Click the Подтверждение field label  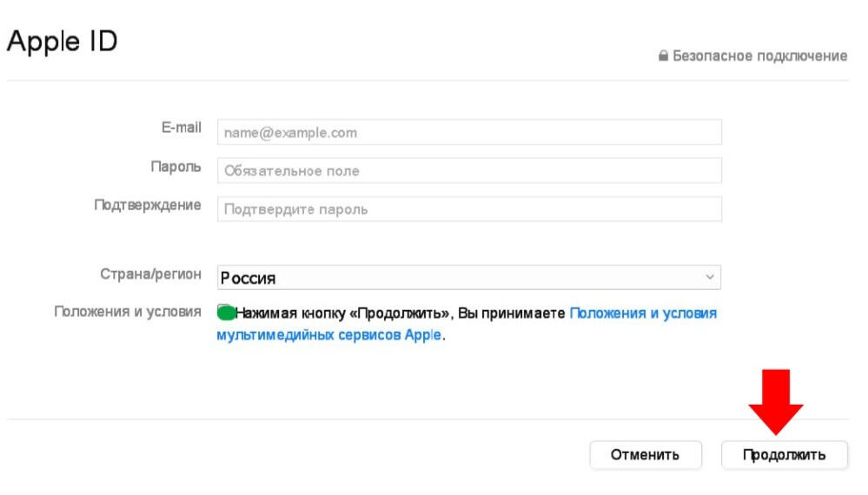click(148, 205)
